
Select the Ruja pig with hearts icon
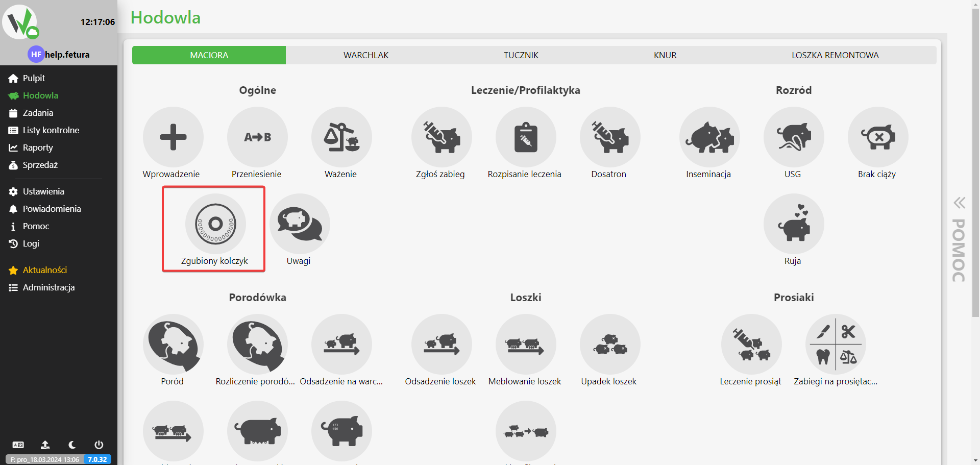[x=793, y=224]
